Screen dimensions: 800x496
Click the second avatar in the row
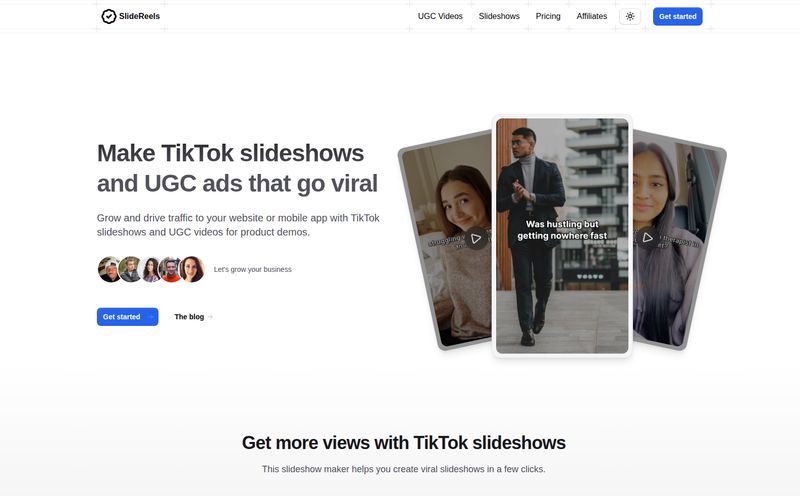point(131,269)
